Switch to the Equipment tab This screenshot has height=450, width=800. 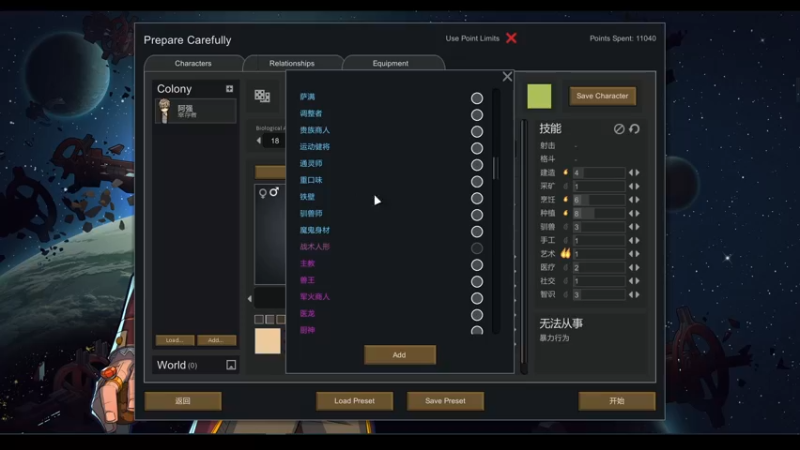tap(390, 63)
